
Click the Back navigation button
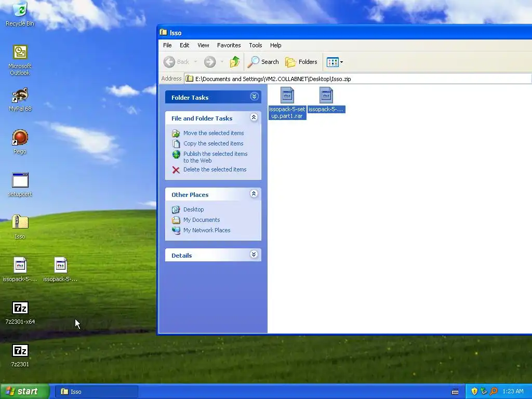tap(177, 62)
